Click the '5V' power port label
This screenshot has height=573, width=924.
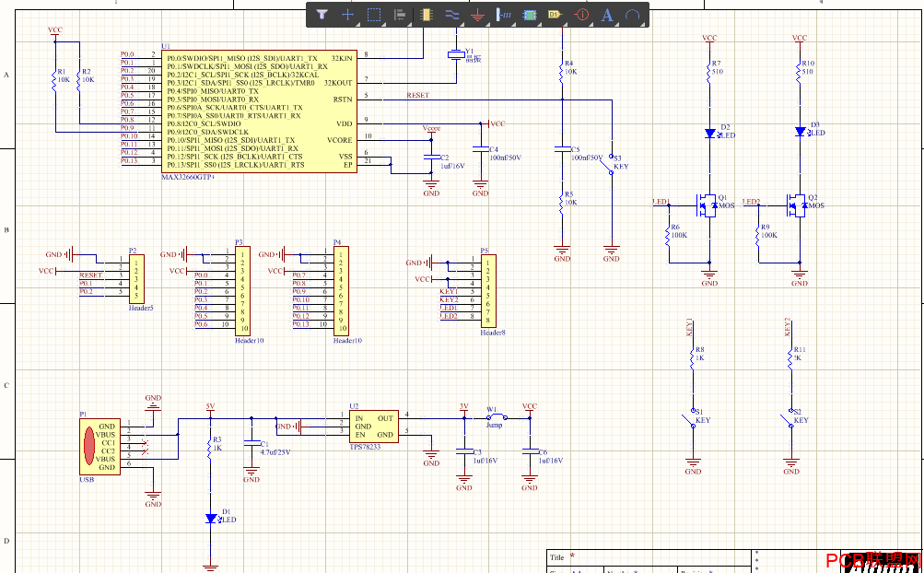(210, 407)
